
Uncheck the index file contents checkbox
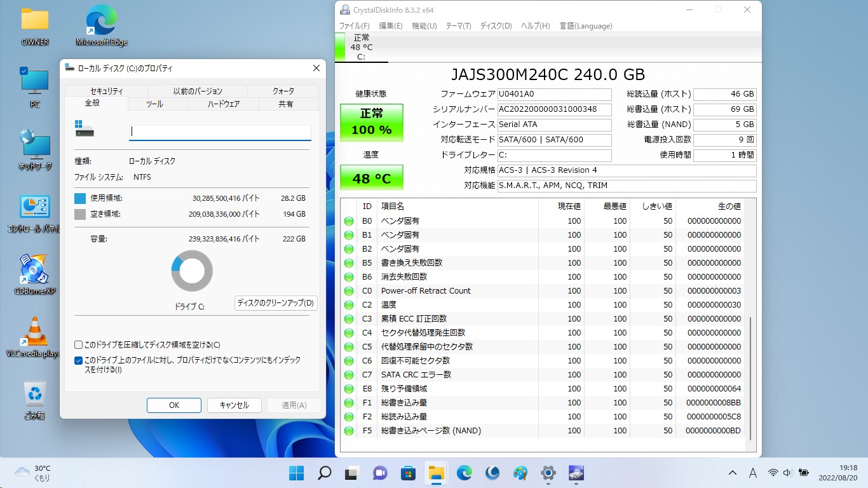(x=79, y=360)
